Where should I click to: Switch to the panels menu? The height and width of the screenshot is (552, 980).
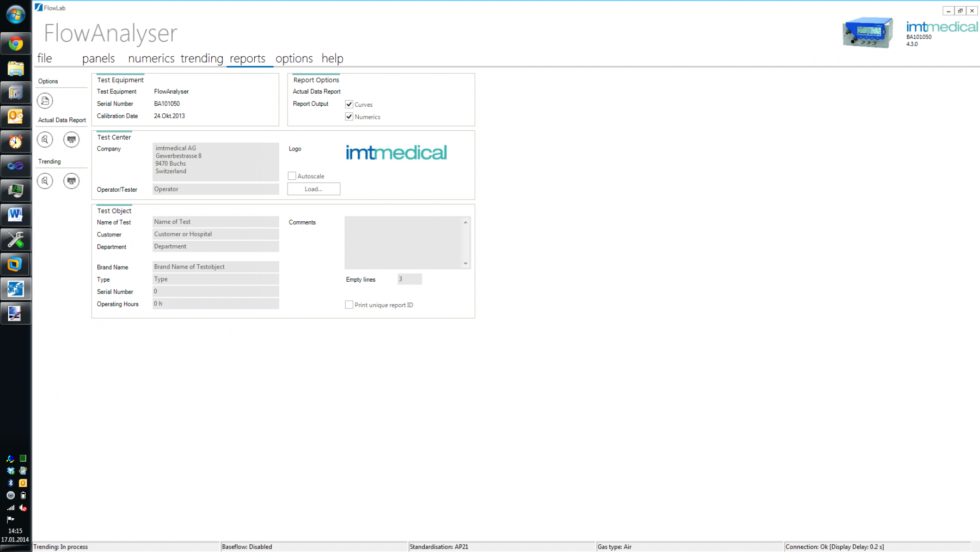(x=98, y=58)
